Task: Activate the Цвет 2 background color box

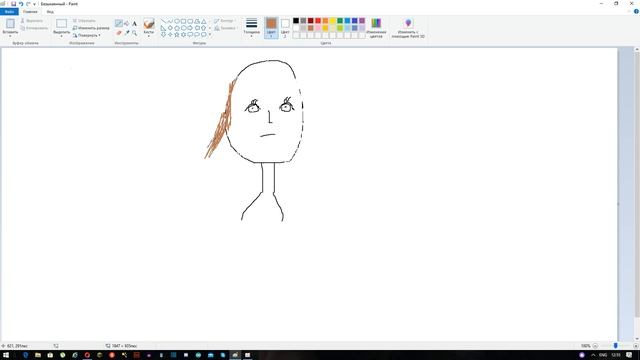Action: tap(285, 28)
